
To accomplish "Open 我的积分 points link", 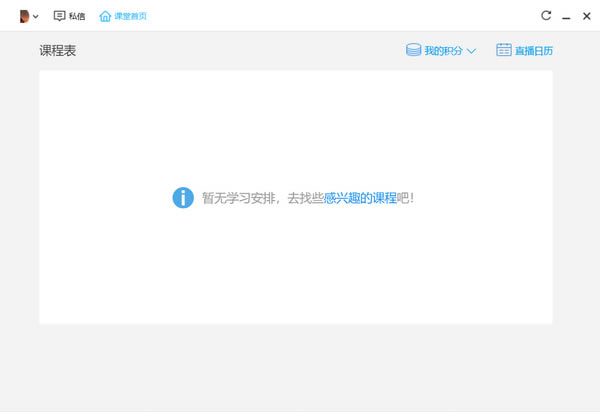I will tap(443, 50).
